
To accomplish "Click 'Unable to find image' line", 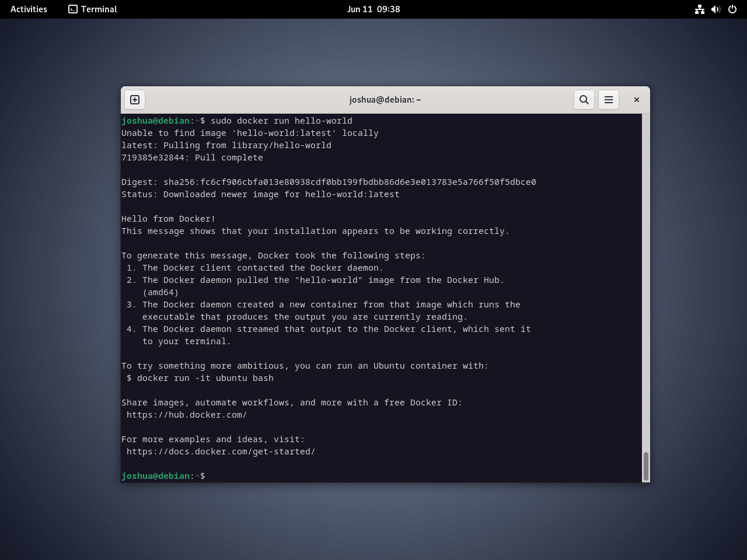I will [250, 133].
